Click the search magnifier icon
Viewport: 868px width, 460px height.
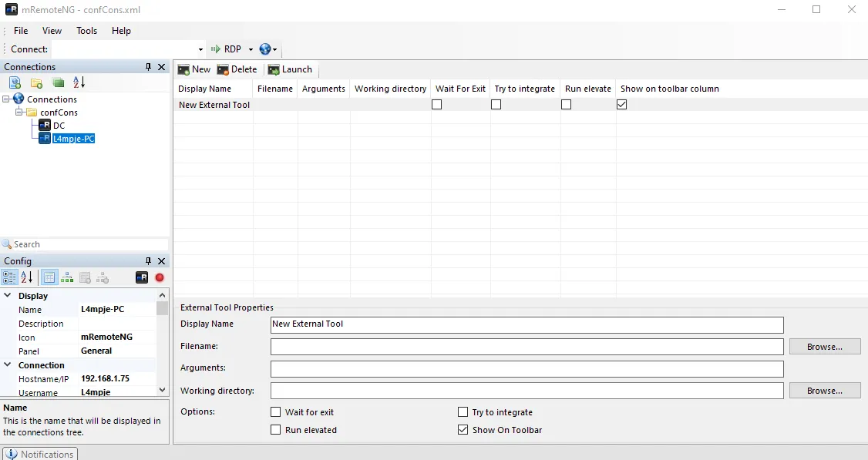(7, 244)
